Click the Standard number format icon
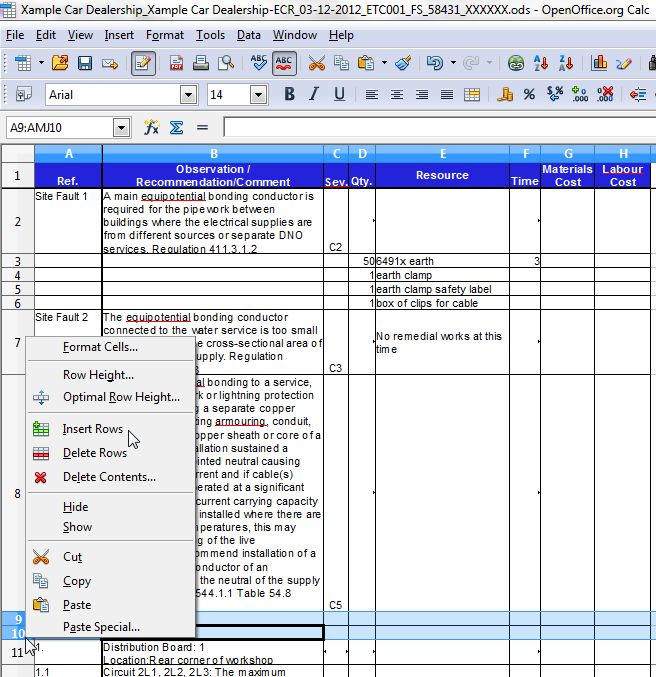Screen dimensions: 656x677 [x=555, y=94]
